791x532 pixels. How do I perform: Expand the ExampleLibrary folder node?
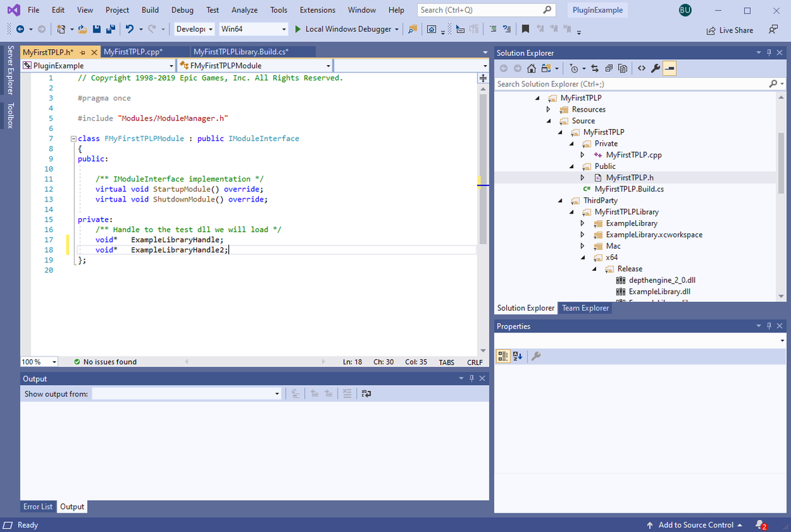(583, 223)
